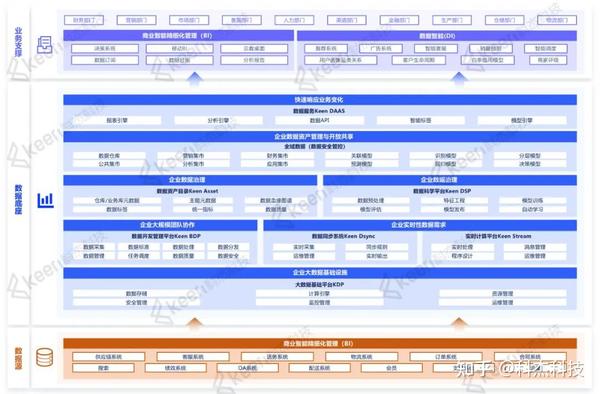Select the 消息管理 box

coord(535,247)
